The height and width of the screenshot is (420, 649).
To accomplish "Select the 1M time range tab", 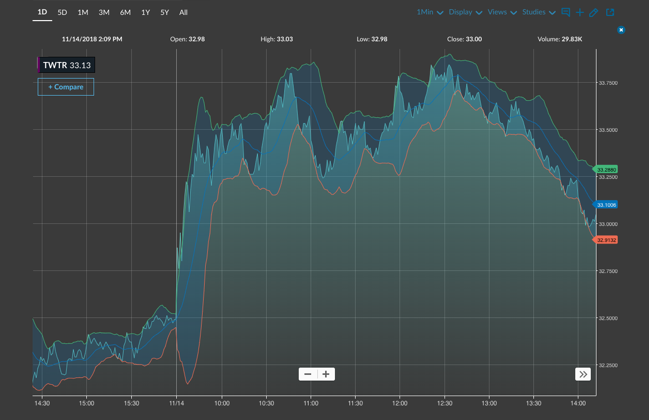I will 83,13.
